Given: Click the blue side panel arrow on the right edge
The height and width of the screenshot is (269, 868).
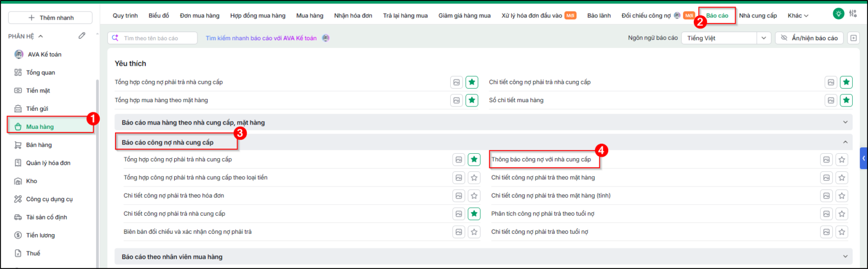Looking at the screenshot, I should pos(864,159).
